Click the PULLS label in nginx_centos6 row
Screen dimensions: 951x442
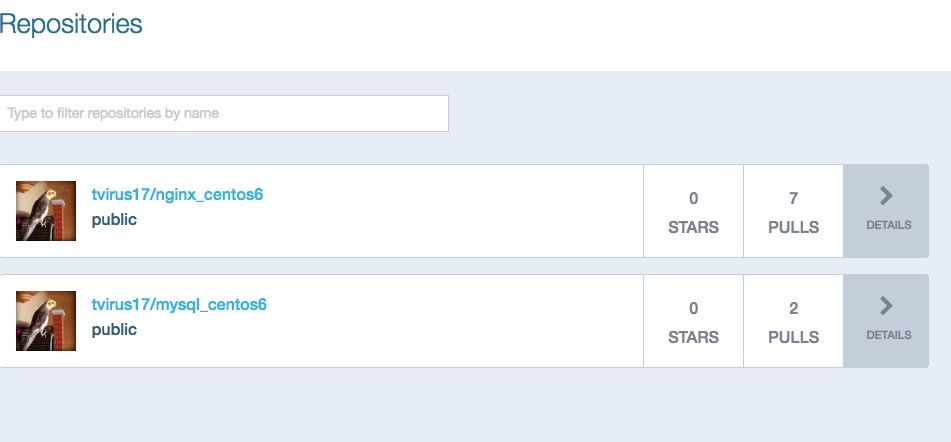[x=793, y=227]
